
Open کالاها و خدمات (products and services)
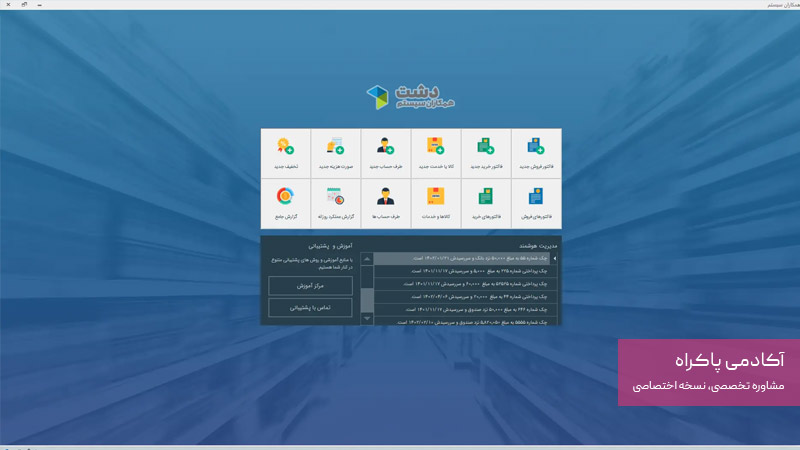[x=436, y=204]
